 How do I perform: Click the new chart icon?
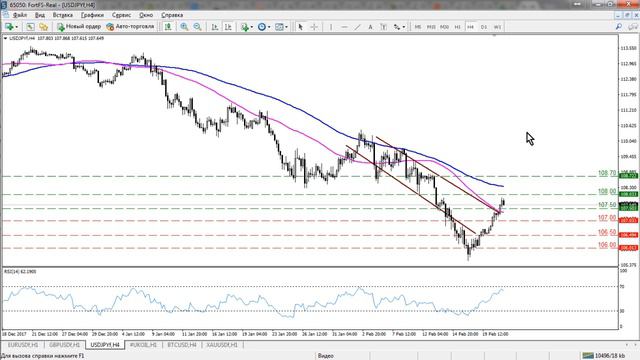9,27
